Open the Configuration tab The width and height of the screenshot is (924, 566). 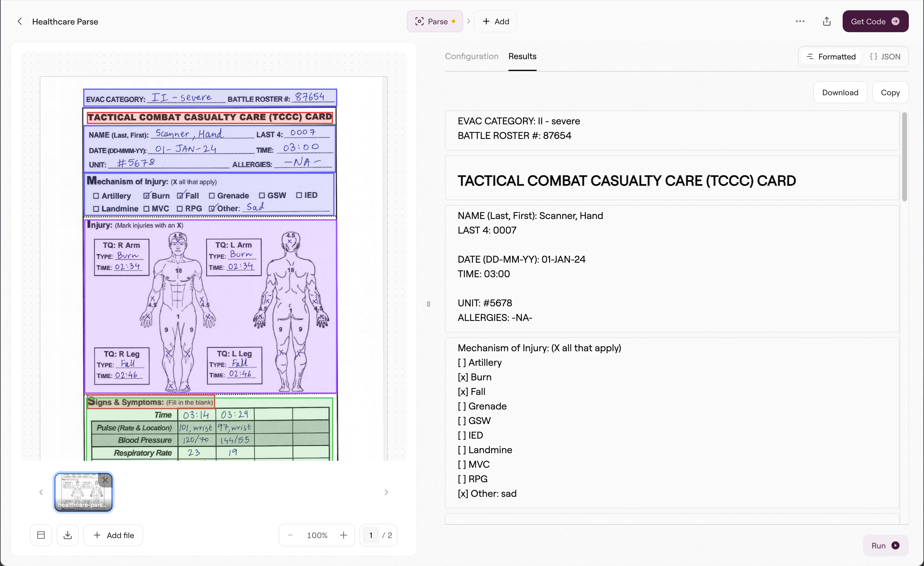point(471,56)
